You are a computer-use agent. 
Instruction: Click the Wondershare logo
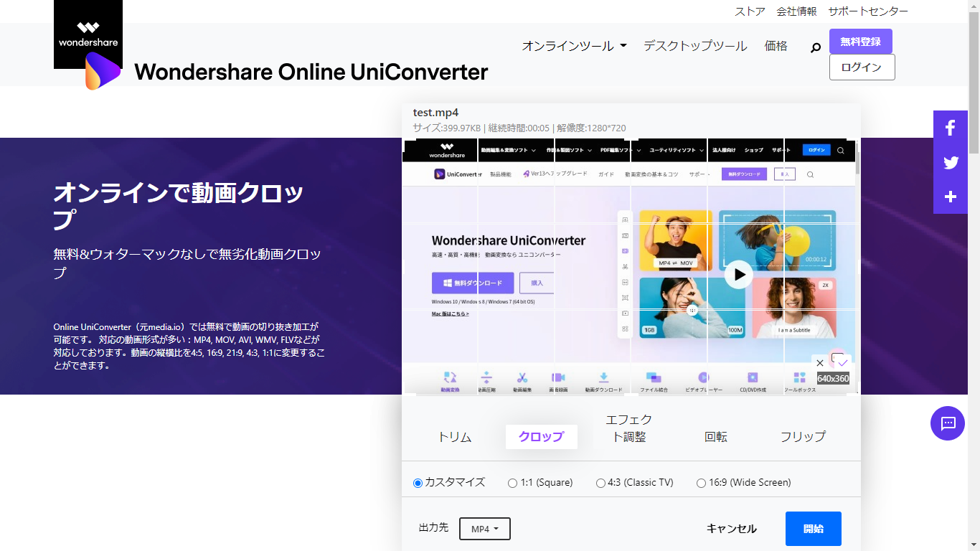88,34
